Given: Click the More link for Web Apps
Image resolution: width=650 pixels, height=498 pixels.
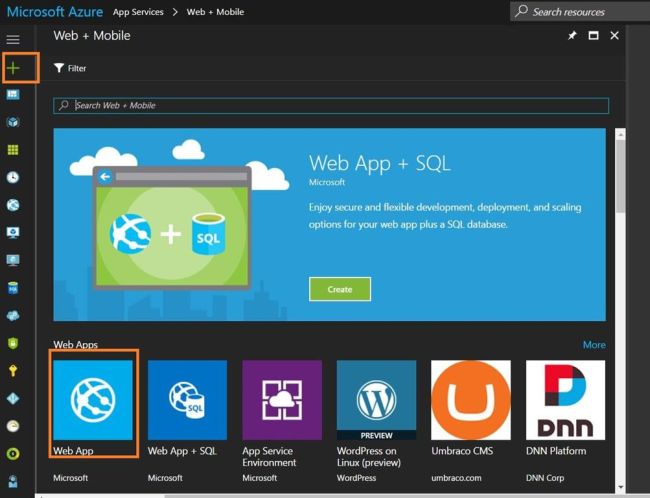Looking at the screenshot, I should pos(594,345).
